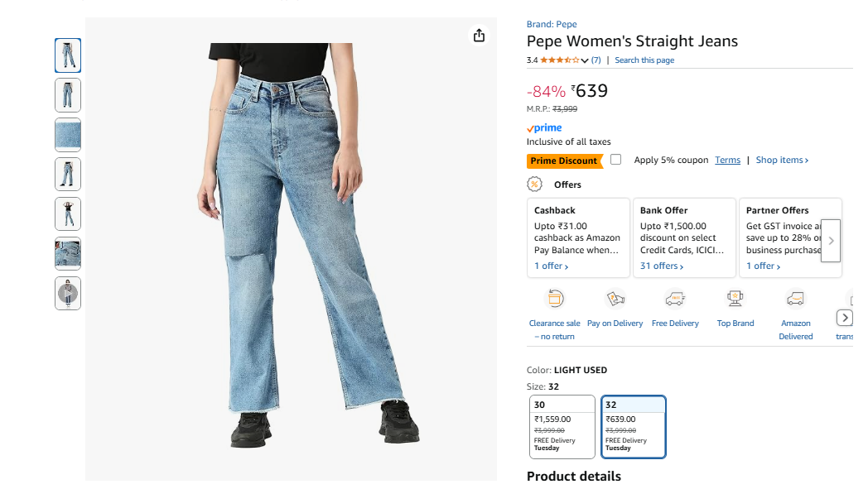Show next offers with carousel arrow
868x489 pixels.
pyautogui.click(x=831, y=241)
